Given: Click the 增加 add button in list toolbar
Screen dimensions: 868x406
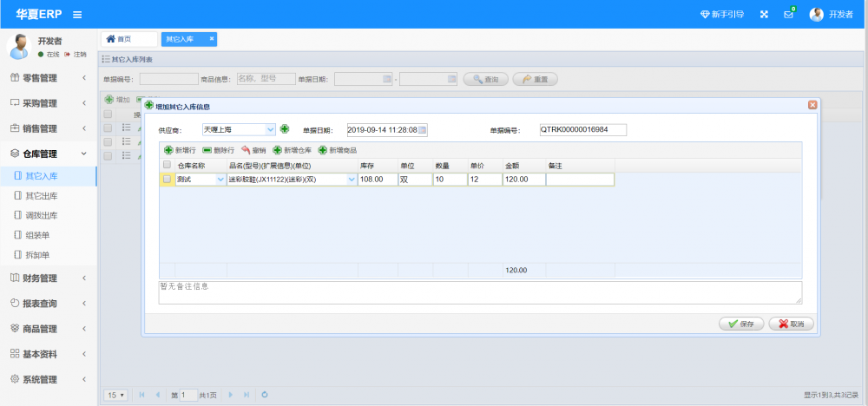Looking at the screenshot, I should pyautogui.click(x=118, y=100).
